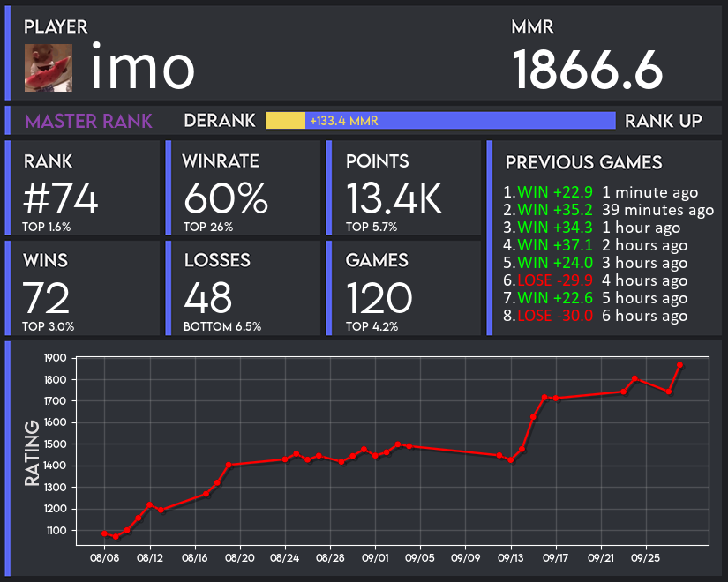Screen dimensions: 728x582
Task: Click the POINTS card title
Action: (x=378, y=161)
